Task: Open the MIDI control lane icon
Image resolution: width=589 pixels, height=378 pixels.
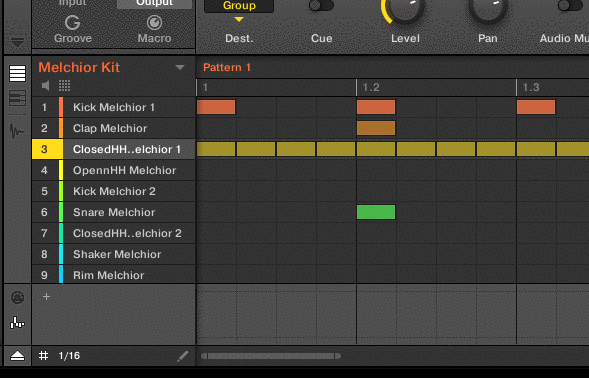Action: (x=17, y=298)
